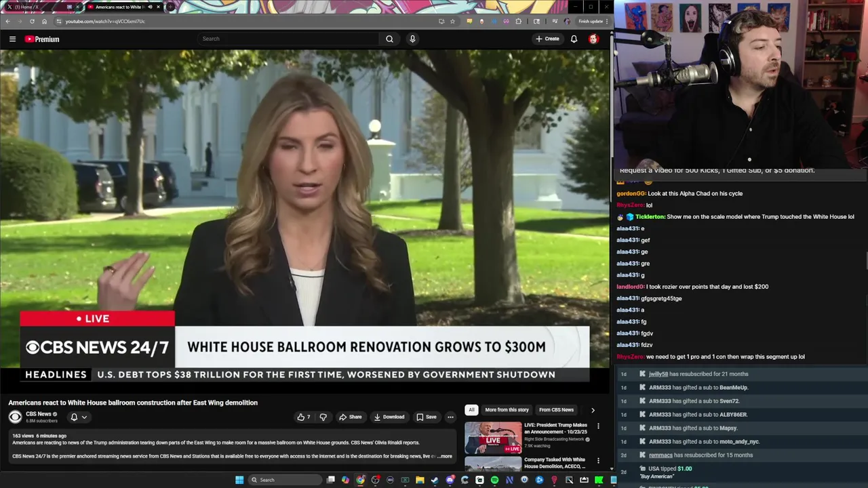Open the Company Tasked With demolition thumbnail
The image size is (868, 488).
[x=493, y=464]
